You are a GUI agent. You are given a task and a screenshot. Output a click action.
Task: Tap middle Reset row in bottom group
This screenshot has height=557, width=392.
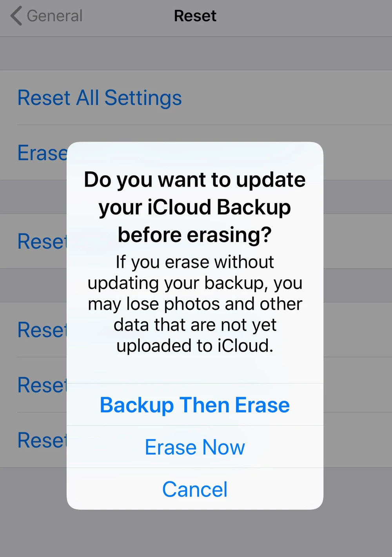coord(42,385)
